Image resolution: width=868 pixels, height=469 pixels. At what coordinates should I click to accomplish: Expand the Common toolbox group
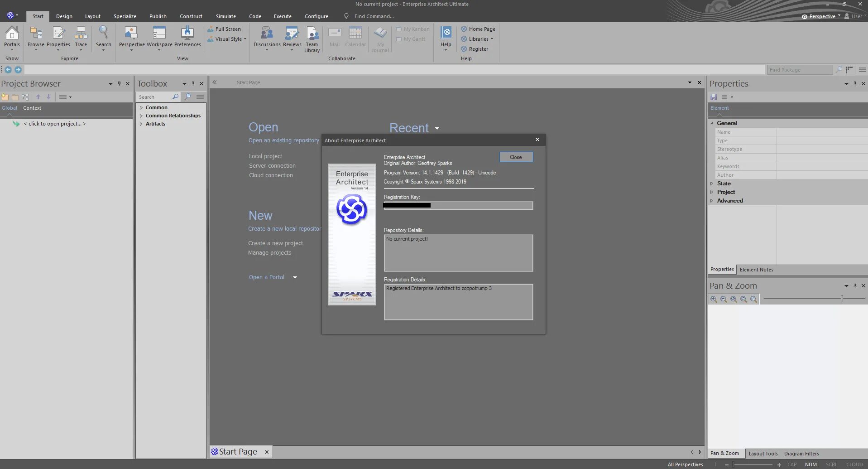click(141, 108)
